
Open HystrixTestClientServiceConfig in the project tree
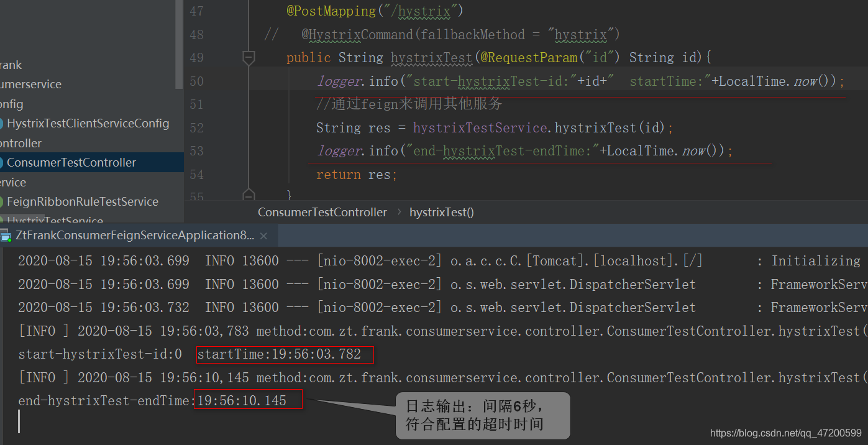pyautogui.click(x=88, y=123)
